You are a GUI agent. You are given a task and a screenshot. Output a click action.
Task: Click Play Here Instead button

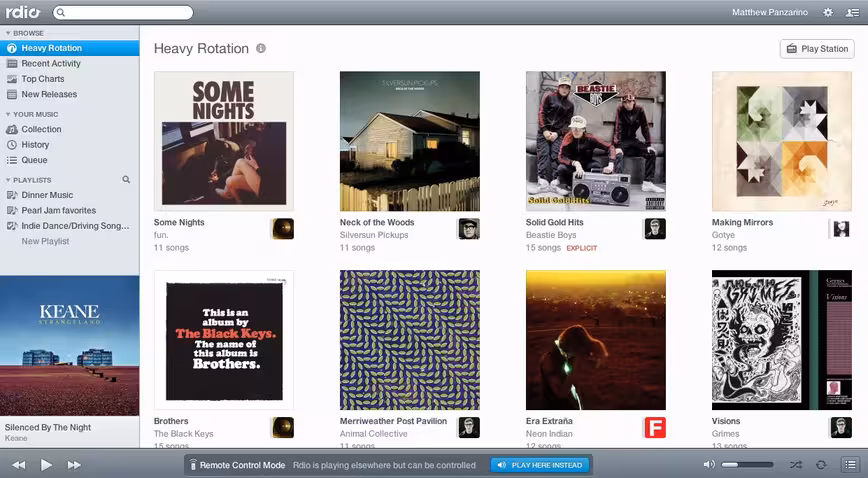coord(540,465)
